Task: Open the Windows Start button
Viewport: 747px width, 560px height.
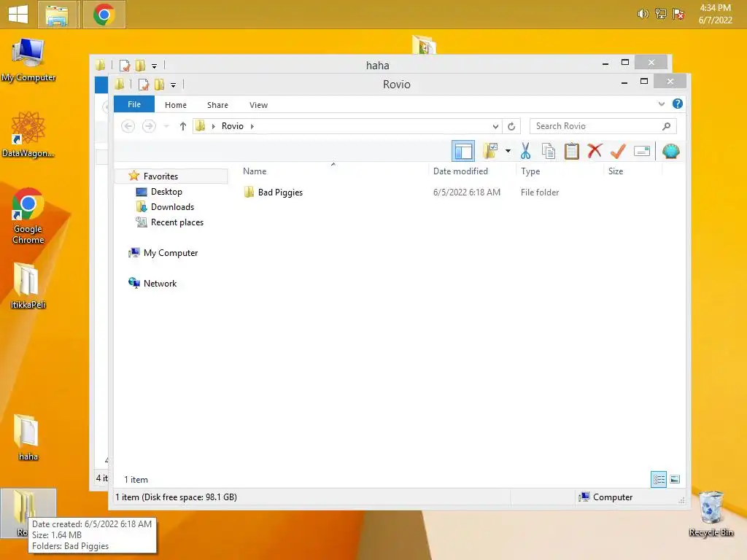Action: pyautogui.click(x=18, y=14)
